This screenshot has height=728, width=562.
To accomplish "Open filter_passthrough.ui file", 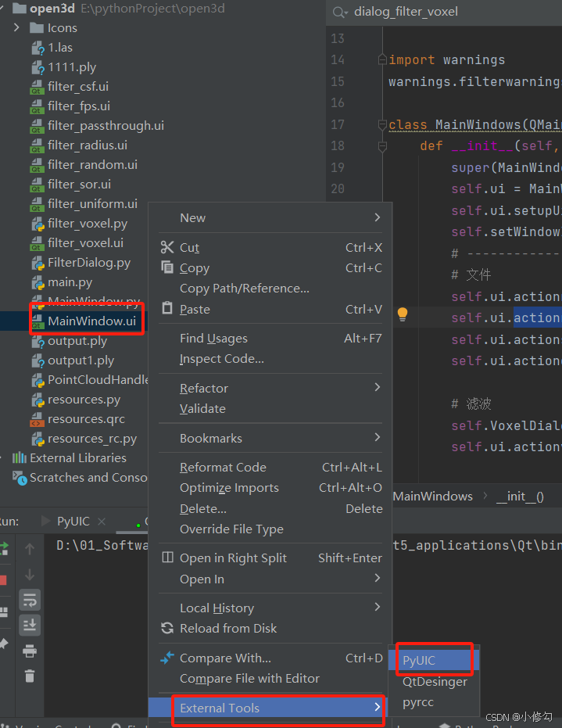I will click(x=97, y=126).
